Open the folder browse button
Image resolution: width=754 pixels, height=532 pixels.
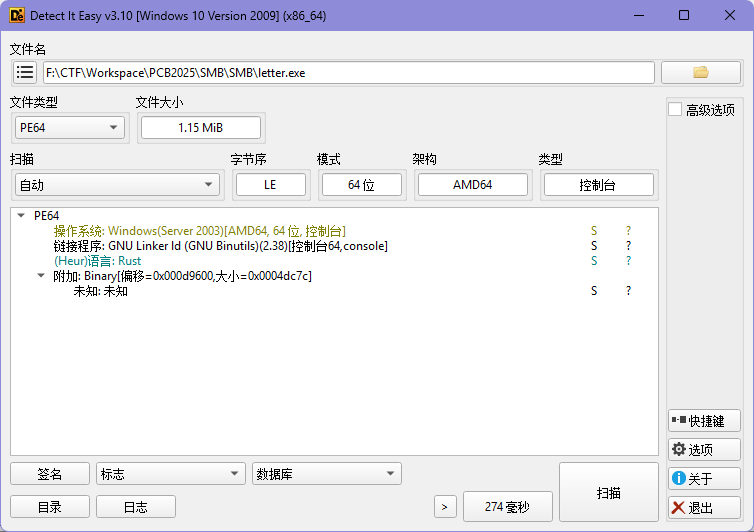[x=700, y=72]
